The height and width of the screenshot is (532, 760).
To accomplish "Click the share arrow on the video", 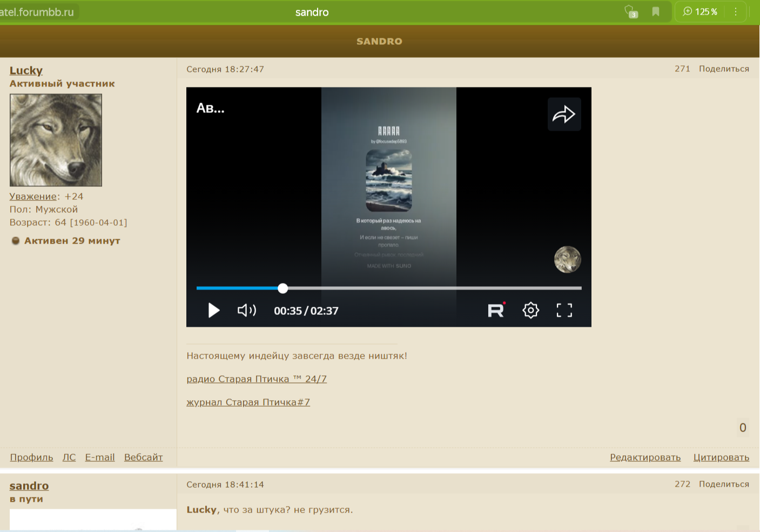I will [x=564, y=115].
